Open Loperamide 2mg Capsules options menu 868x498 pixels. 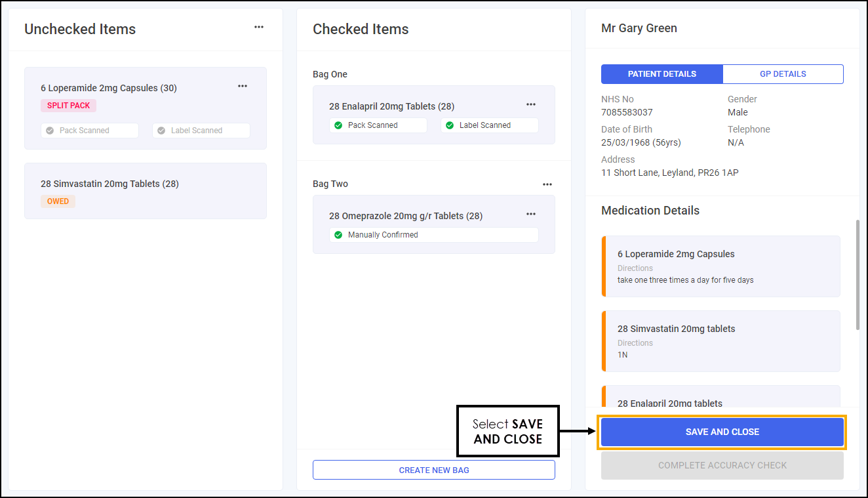[243, 86]
